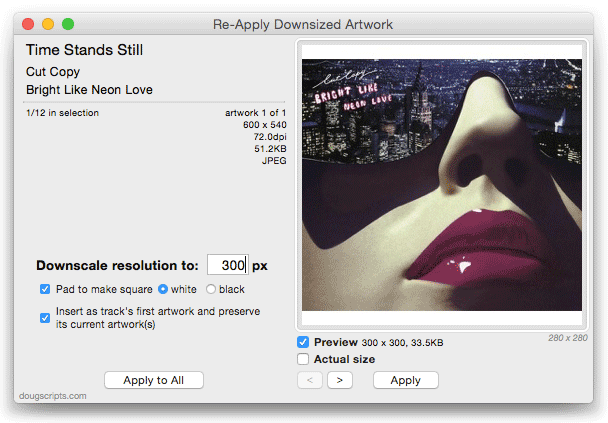Screen dimensions: 608x423
Task: Toggle Insert as track's first artwork checkbox
Action: pos(45,318)
